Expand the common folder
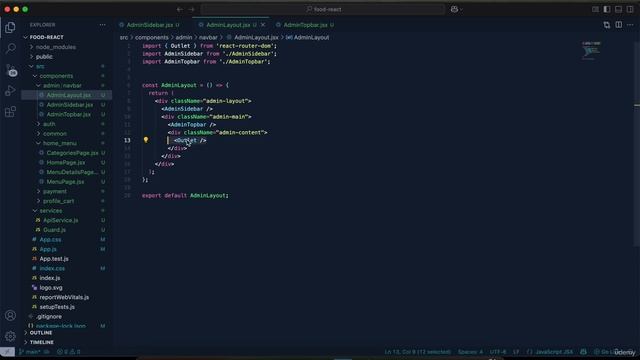Screen dimensions: 640x360 point(55,133)
